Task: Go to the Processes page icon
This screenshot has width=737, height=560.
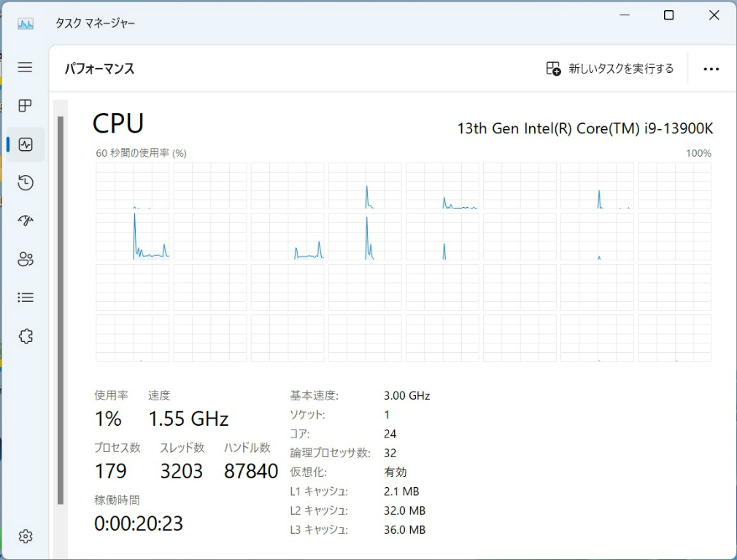Action: coord(26,106)
